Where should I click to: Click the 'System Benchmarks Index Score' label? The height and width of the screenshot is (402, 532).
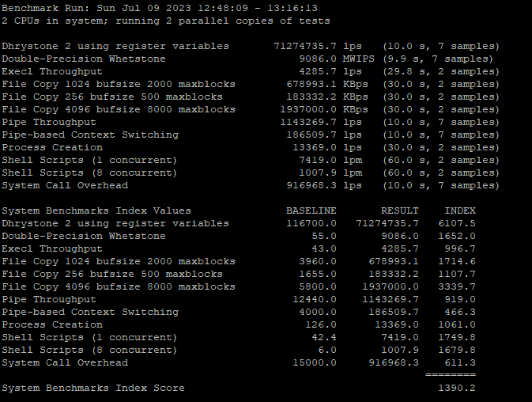click(93, 388)
